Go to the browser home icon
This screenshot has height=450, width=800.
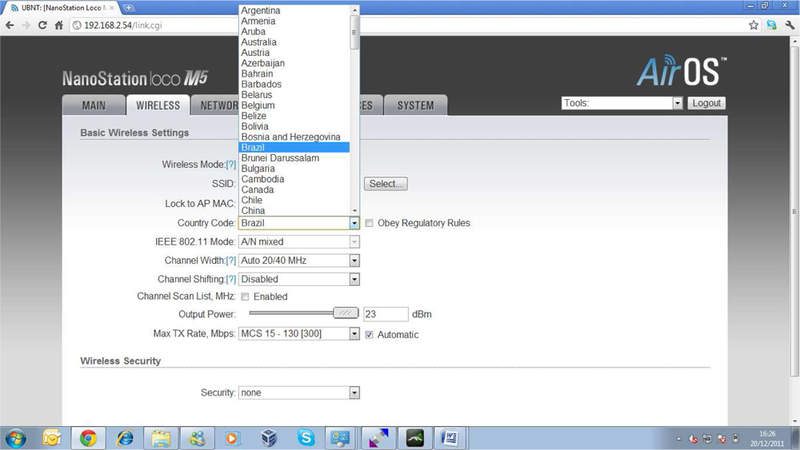[59, 25]
